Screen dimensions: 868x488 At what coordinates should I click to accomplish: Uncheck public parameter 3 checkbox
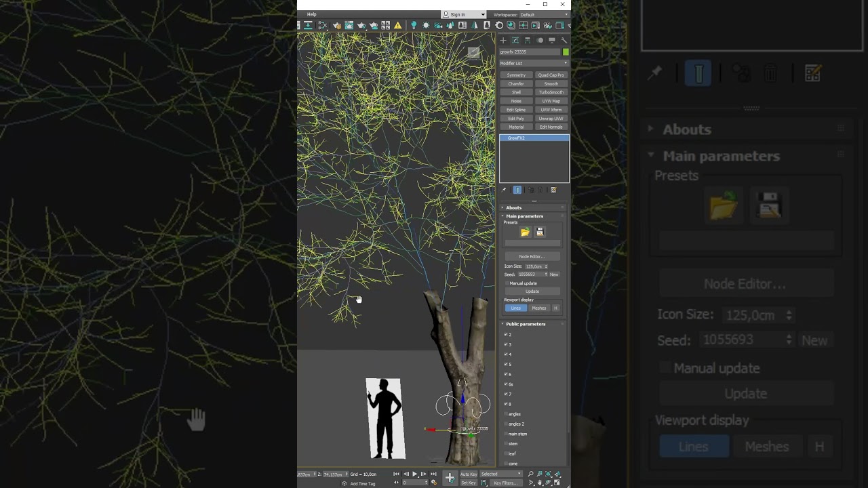coord(505,344)
